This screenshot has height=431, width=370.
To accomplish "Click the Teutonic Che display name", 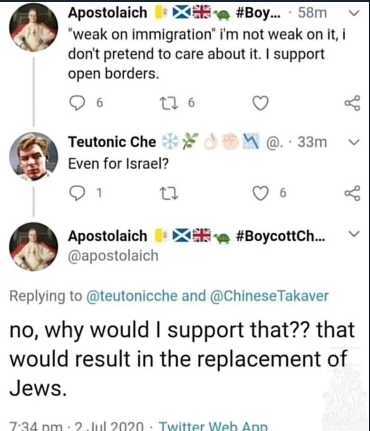I will click(x=112, y=142).
